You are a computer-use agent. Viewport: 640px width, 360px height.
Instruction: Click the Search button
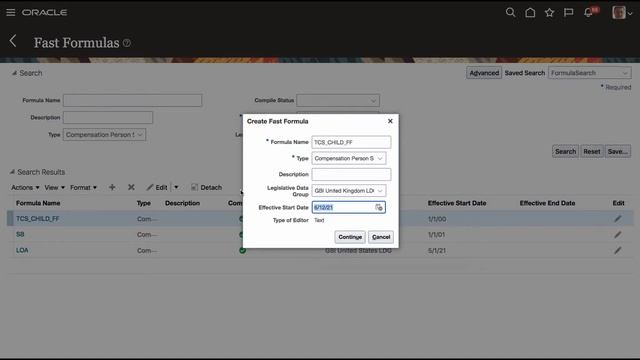(565, 151)
